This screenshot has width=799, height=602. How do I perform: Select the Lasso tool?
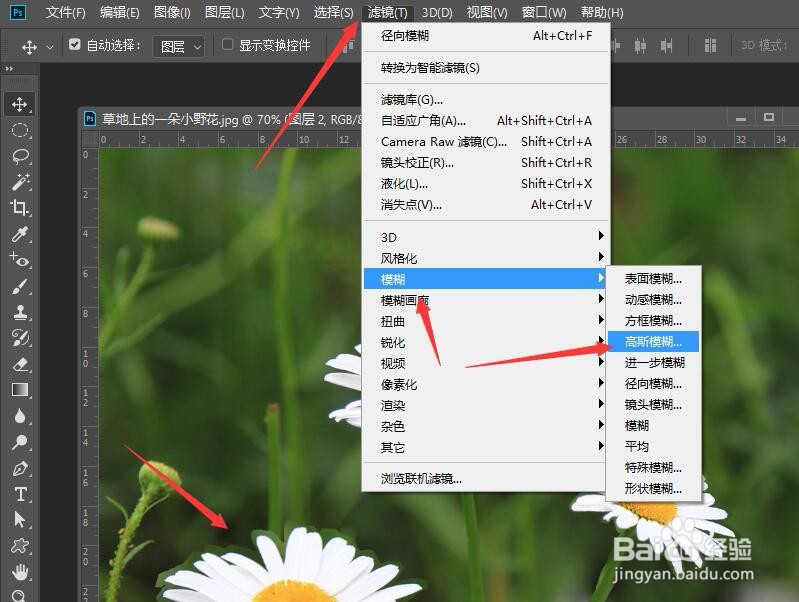pyautogui.click(x=20, y=156)
